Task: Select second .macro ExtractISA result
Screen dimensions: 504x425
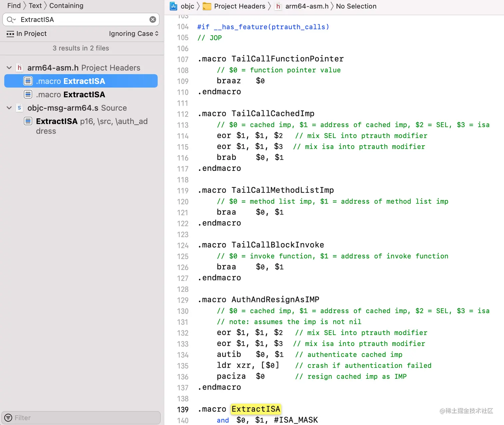Action: click(81, 95)
